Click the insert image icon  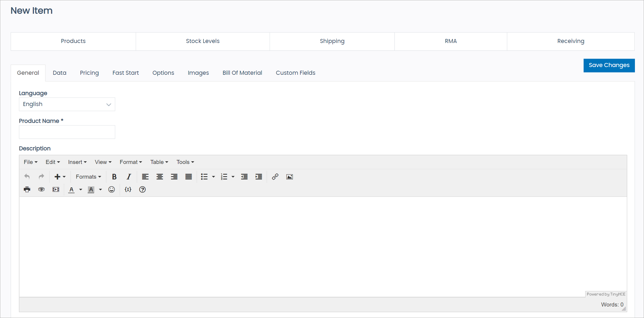click(x=289, y=176)
